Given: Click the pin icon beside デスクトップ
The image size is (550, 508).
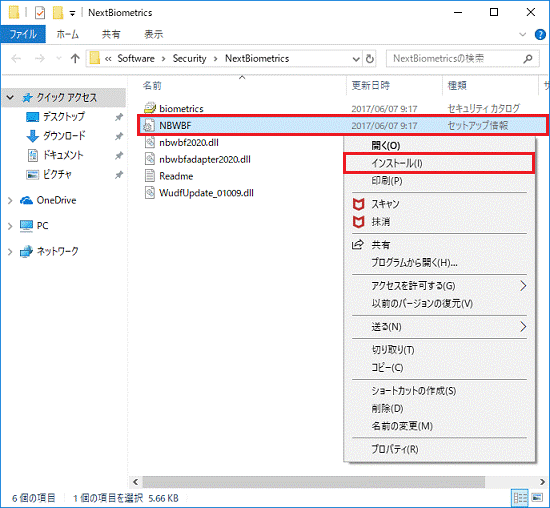Looking at the screenshot, I should (x=119, y=117).
